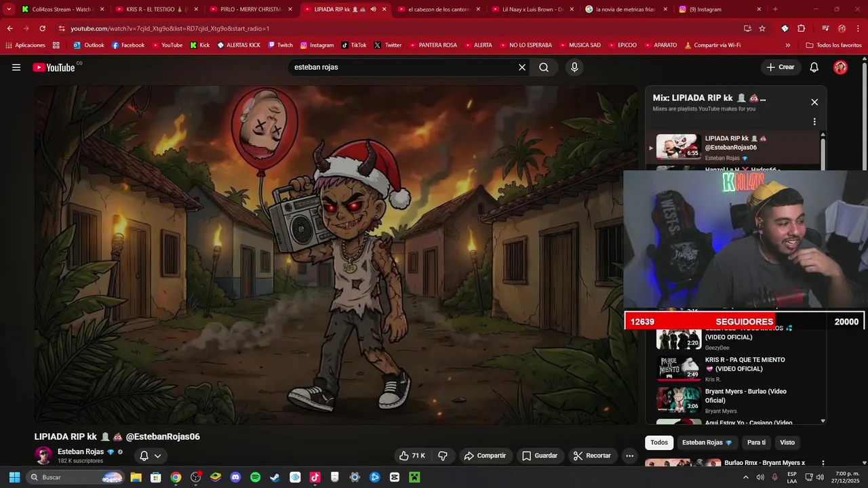The width and height of the screenshot is (868, 488).
Task: Select LIPIADA RIP kk playlist item
Action: click(732, 147)
